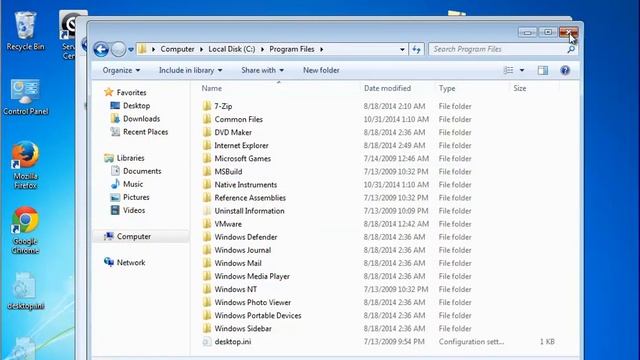Select the DVD Maker folder icon
This screenshot has height=360, width=640.
tap(207, 132)
